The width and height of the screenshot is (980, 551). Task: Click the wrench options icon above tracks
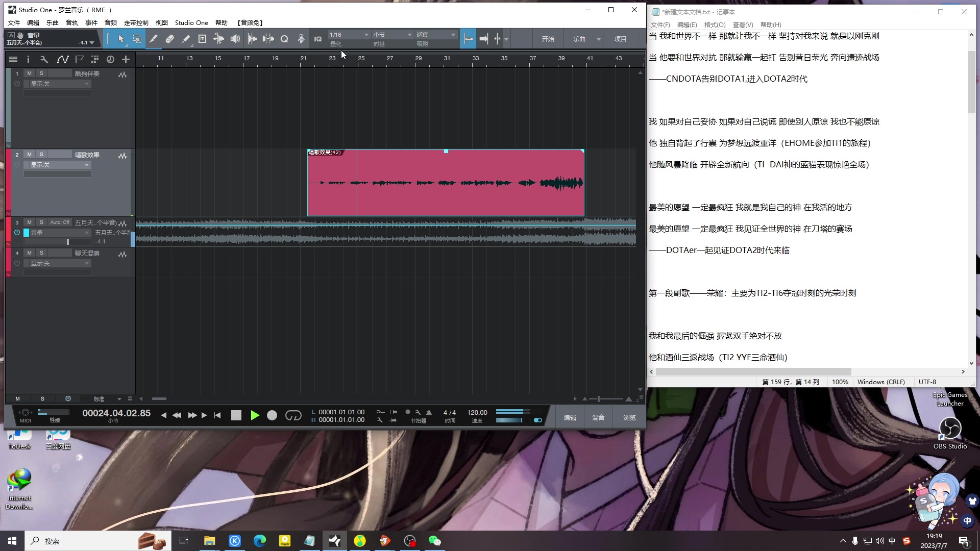[x=44, y=60]
